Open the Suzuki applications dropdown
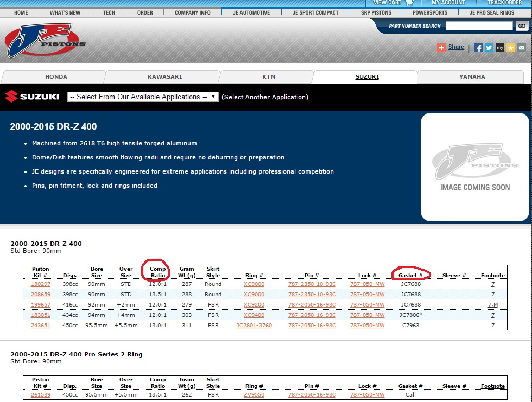The image size is (532, 402). (x=142, y=97)
